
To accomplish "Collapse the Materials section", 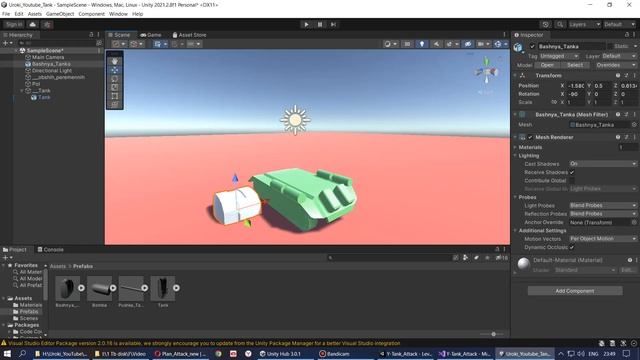I will [516, 147].
